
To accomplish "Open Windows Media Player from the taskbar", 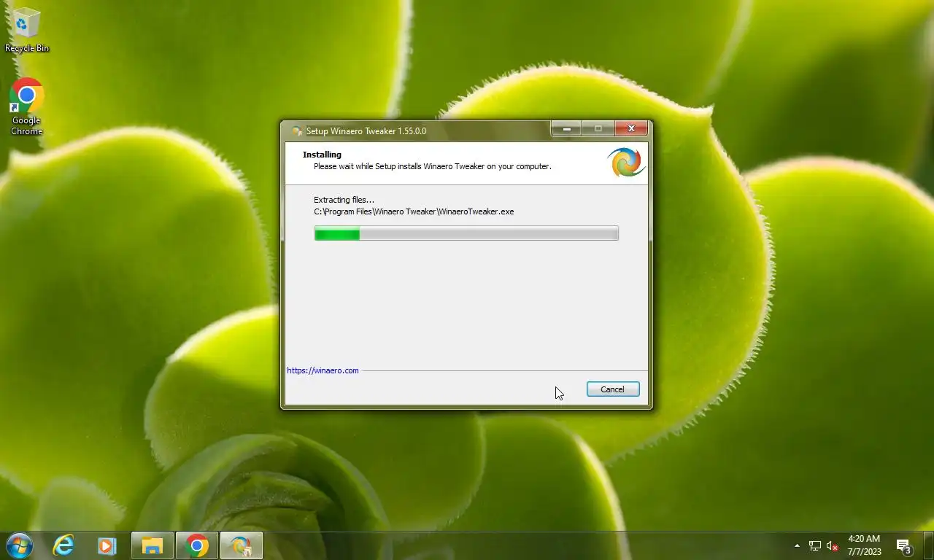I will coord(107,545).
